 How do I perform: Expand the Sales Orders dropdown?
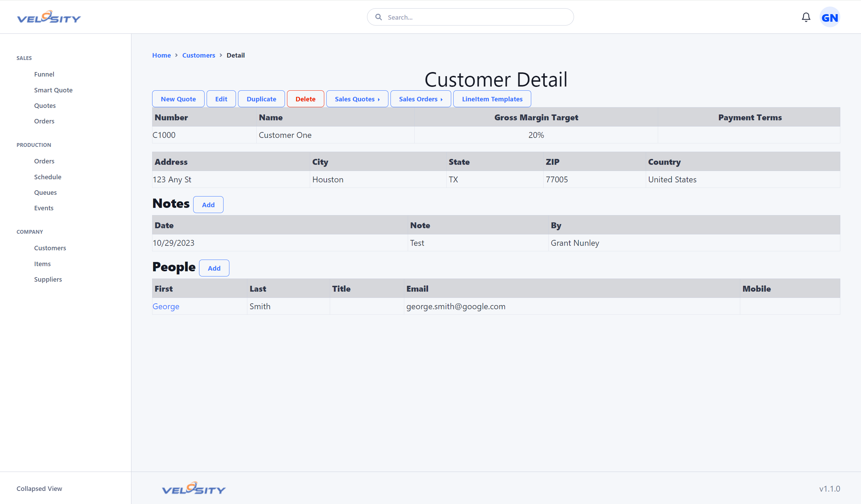click(x=421, y=99)
